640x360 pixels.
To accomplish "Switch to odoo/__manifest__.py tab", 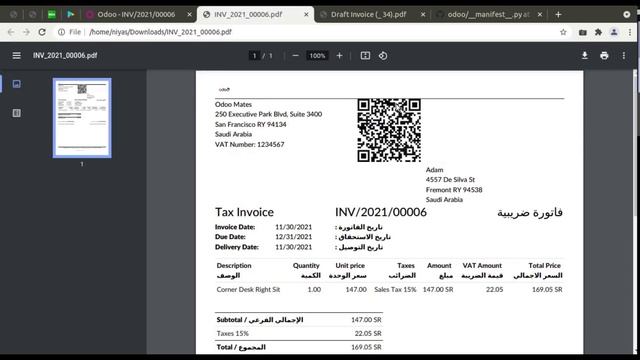I will [x=488, y=14].
